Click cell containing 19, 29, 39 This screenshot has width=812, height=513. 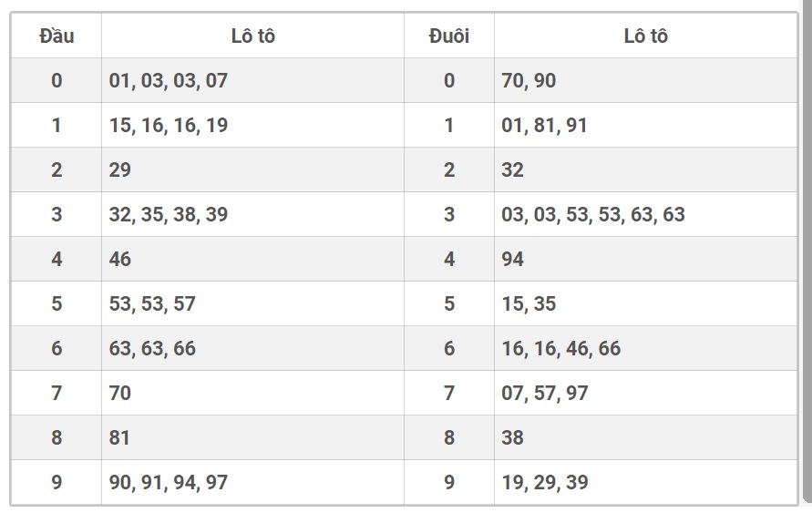646,482
